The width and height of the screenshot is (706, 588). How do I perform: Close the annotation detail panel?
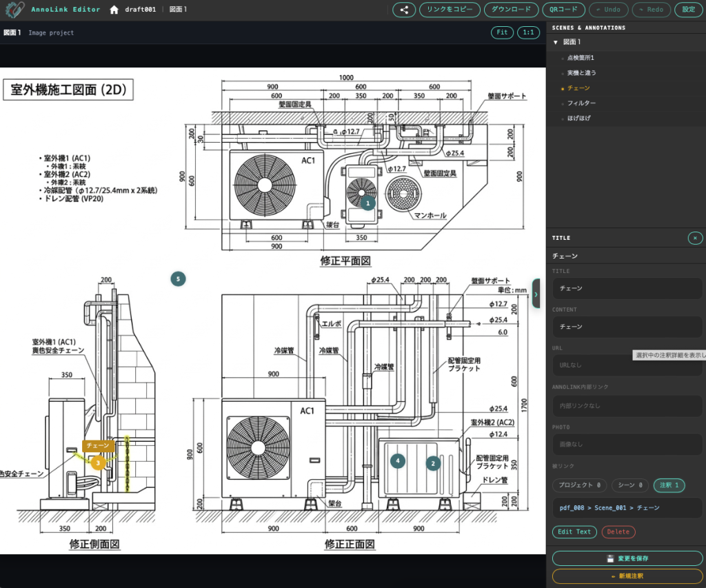click(x=695, y=238)
